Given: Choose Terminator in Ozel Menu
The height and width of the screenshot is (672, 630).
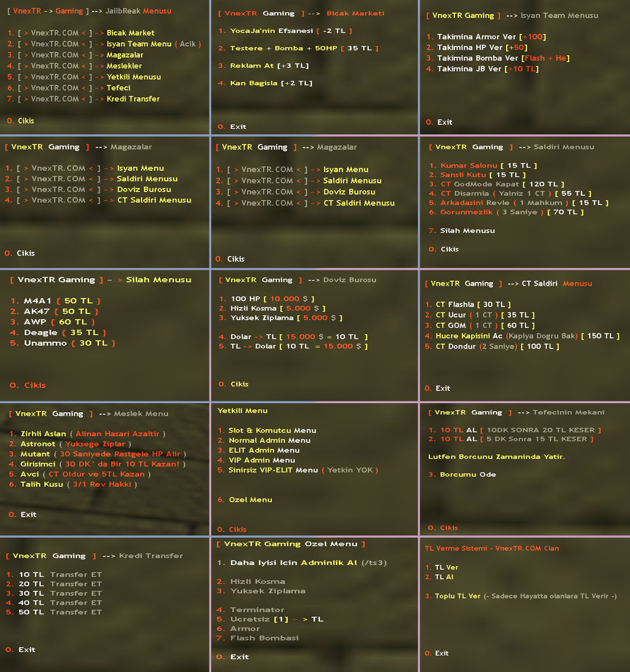Looking at the screenshot, I should tap(251, 610).
